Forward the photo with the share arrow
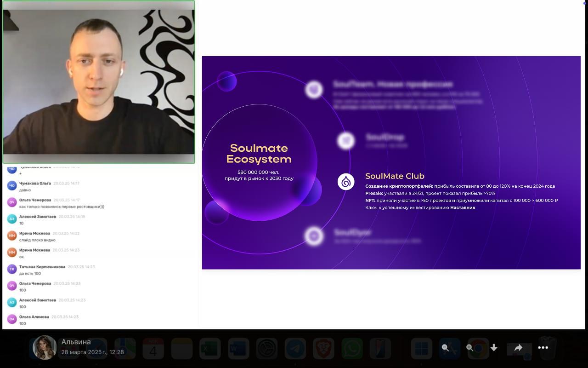This screenshot has height=368, width=588. point(518,348)
